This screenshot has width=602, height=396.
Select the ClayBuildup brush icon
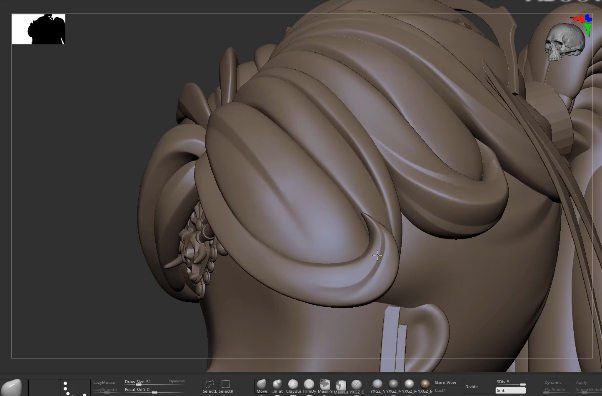293,385
